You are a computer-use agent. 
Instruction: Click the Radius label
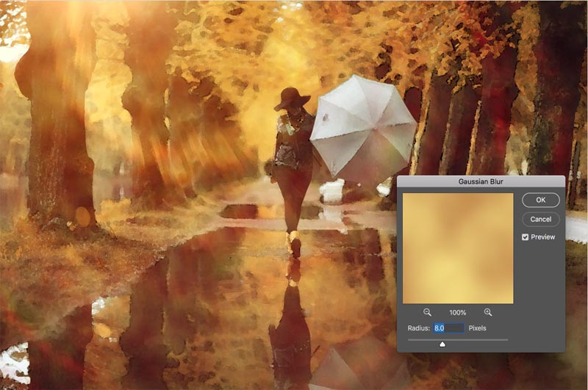click(x=419, y=328)
